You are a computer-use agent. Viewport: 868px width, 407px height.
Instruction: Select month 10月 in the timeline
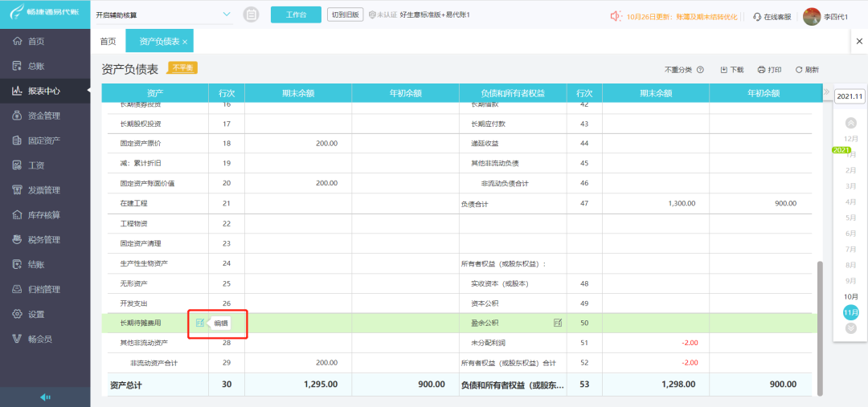pos(851,297)
